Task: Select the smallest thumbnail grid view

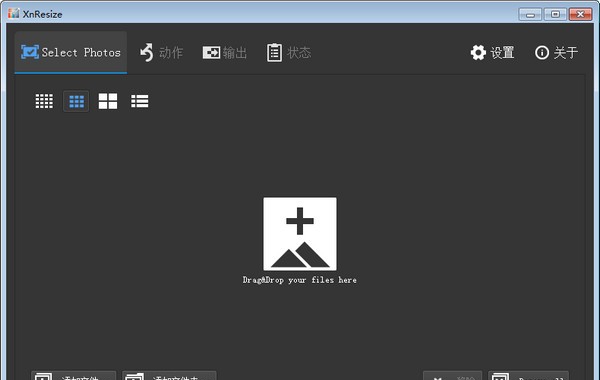Action: tap(44, 101)
